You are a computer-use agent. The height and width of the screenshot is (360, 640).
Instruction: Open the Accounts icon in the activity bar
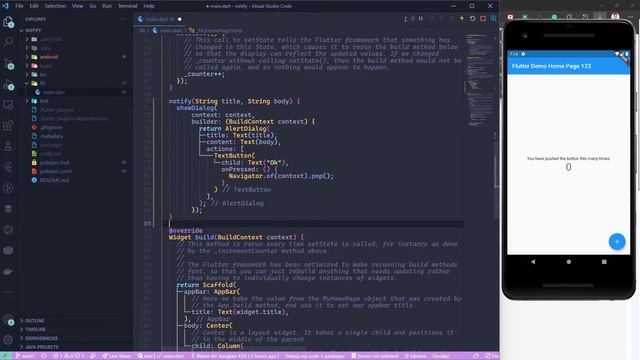click(x=8, y=320)
